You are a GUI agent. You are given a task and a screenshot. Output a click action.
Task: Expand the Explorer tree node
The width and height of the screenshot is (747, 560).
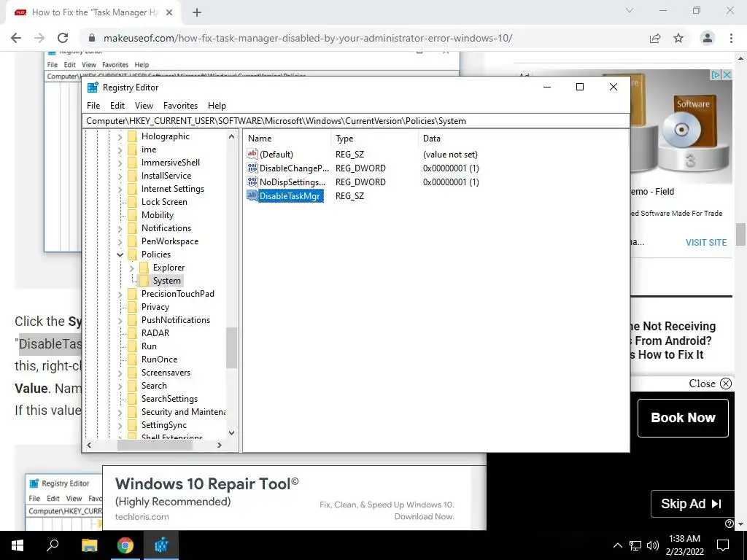pyautogui.click(x=131, y=268)
